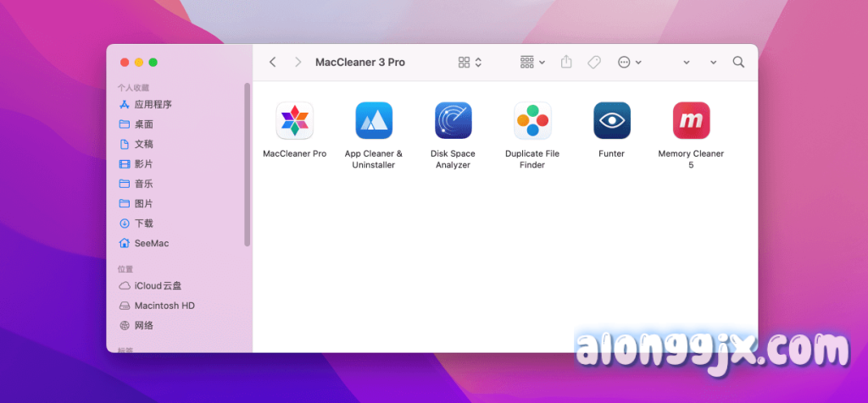
Task: Go forward with the right chevron
Action: click(298, 63)
